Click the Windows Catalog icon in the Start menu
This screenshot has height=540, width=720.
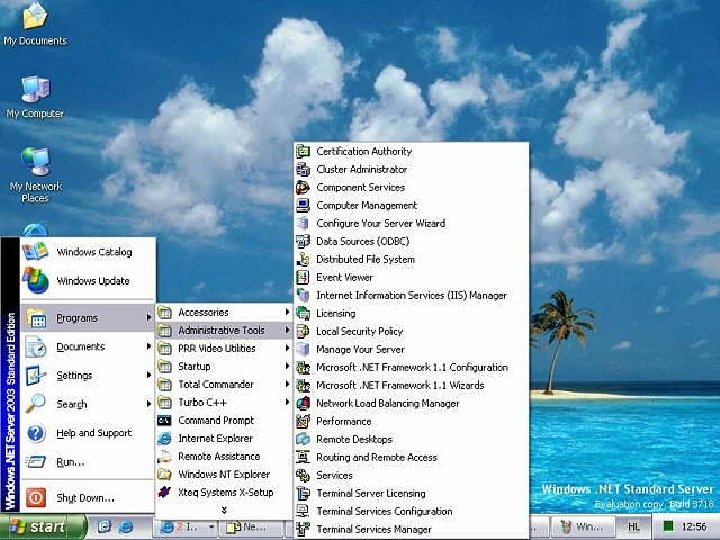pyautogui.click(x=35, y=252)
